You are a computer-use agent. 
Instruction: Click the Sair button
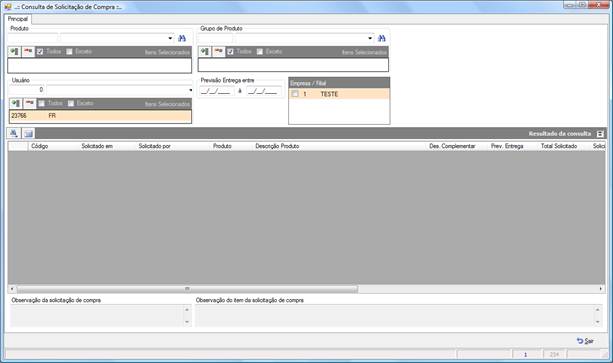585,341
